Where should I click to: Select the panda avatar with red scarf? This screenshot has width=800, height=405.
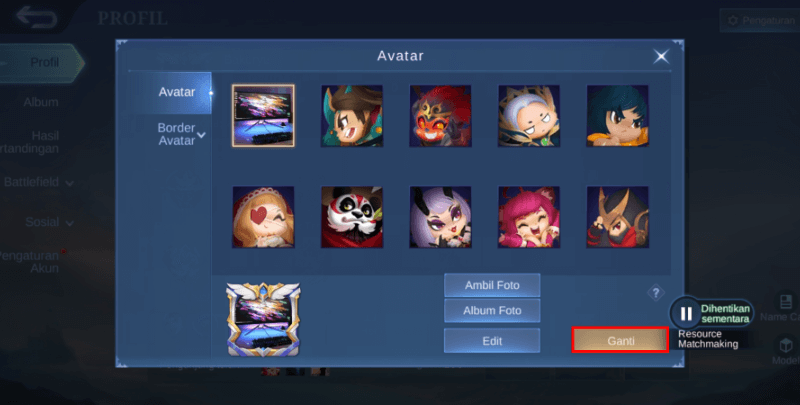(352, 217)
